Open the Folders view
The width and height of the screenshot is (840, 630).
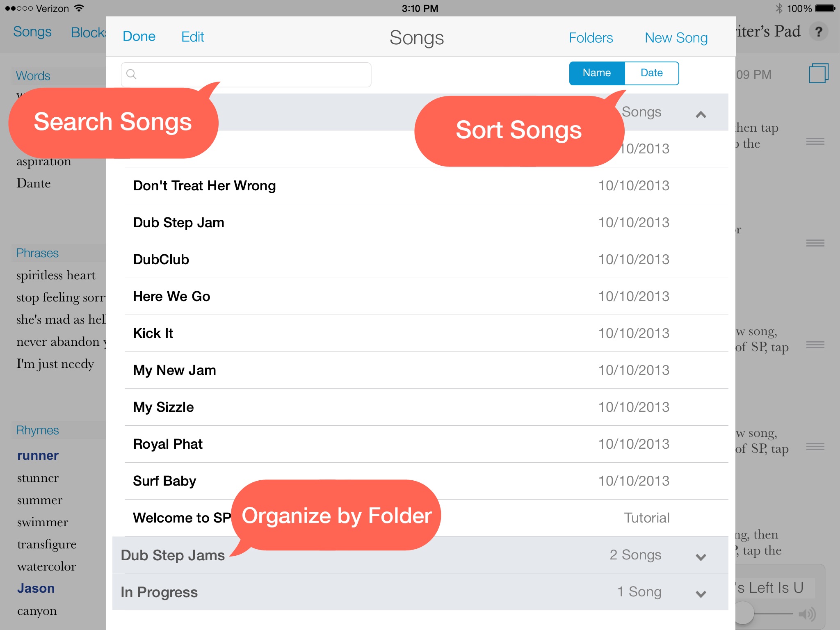point(591,37)
